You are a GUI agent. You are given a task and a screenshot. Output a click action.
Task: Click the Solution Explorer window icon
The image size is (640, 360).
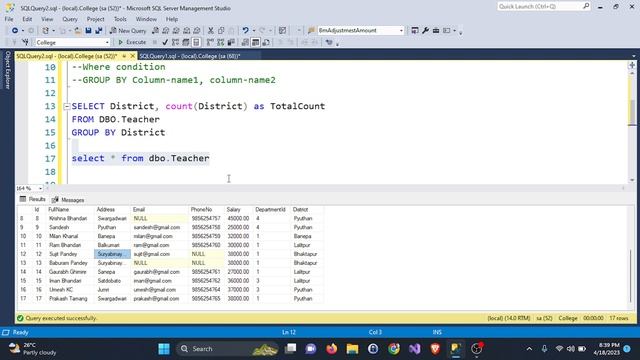[x=415, y=31]
